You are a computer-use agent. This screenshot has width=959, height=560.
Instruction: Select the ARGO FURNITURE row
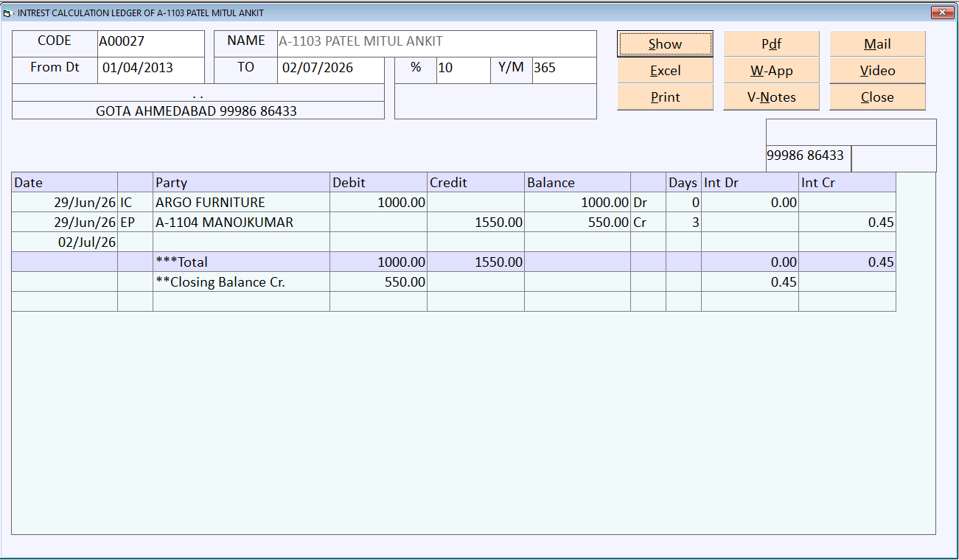point(454,203)
